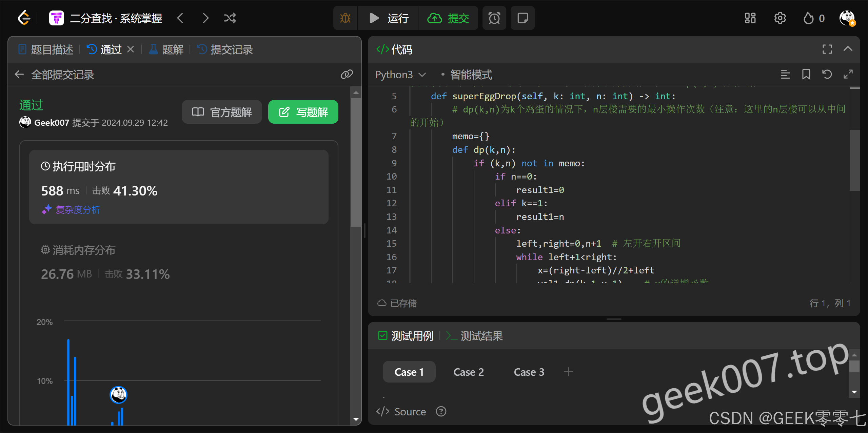Image resolution: width=868 pixels, height=433 pixels.
Task: Click the debug bug icon
Action: (x=345, y=18)
